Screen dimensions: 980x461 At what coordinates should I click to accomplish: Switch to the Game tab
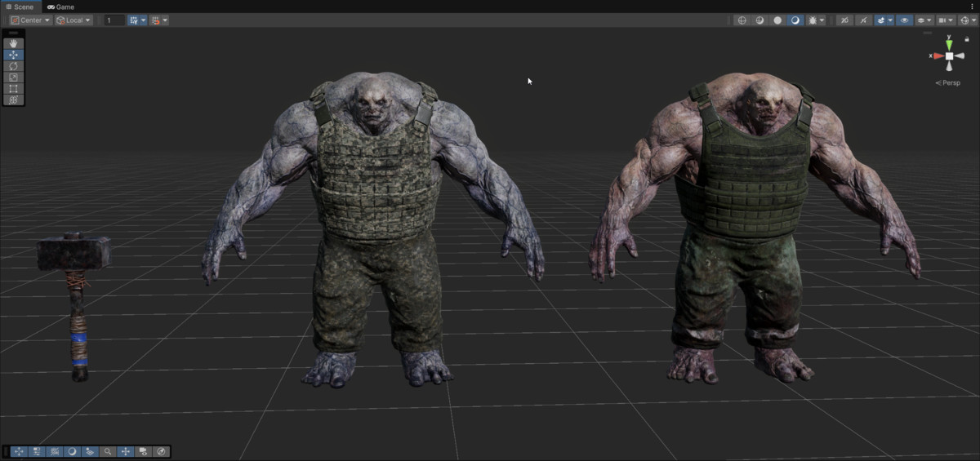pos(60,7)
